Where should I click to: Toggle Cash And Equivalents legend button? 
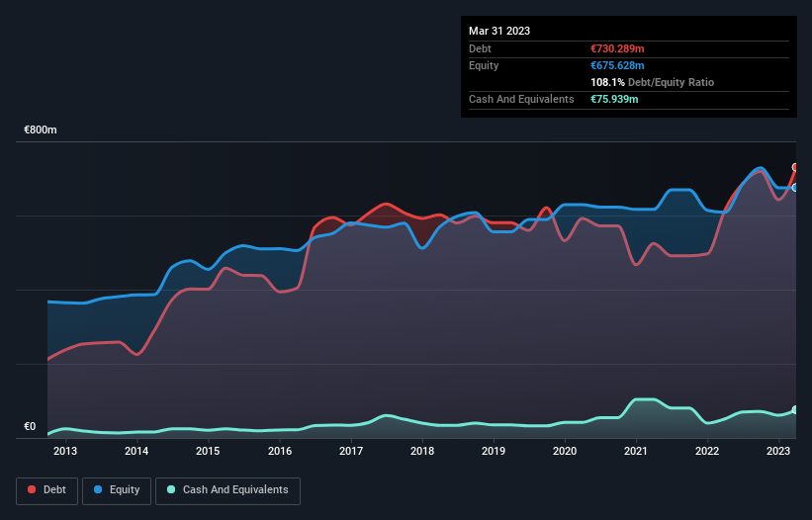pos(227,490)
